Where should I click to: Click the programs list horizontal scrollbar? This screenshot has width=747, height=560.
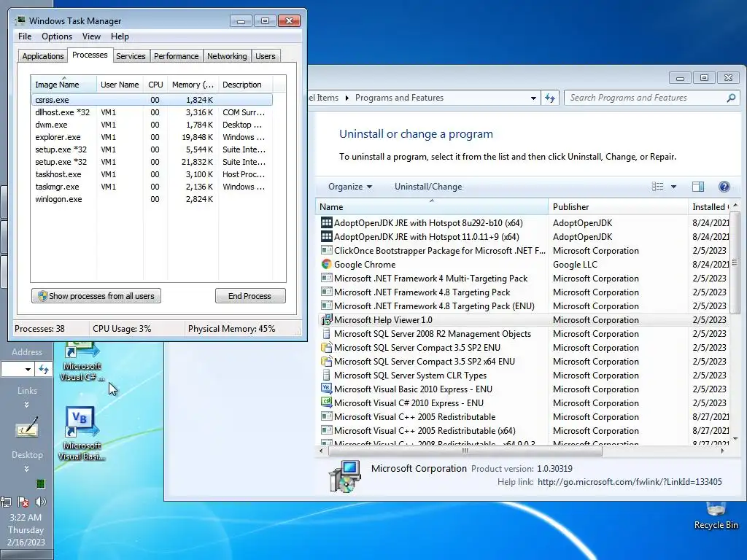coord(465,451)
